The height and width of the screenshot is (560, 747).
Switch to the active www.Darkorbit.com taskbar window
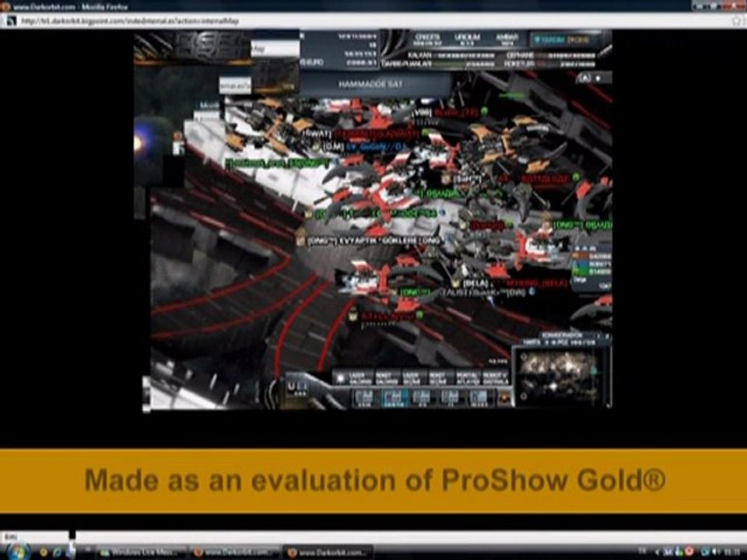tap(328, 552)
